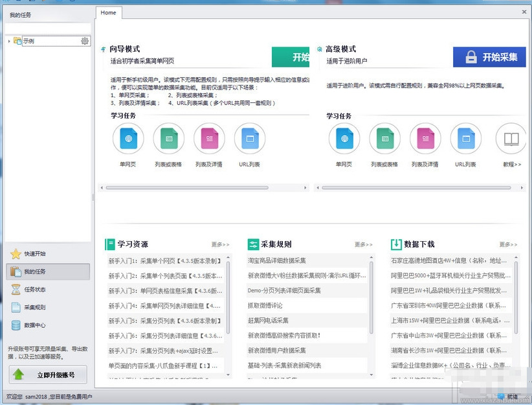The height and width of the screenshot is (405, 532).
Task: Open 快速开始 in the left sidebar
Action: click(x=35, y=254)
